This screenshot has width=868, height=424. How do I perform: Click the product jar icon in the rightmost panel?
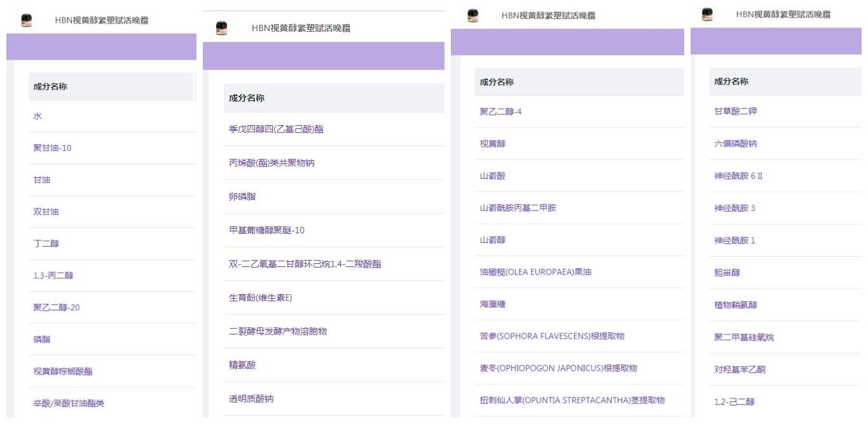pyautogui.click(x=707, y=14)
